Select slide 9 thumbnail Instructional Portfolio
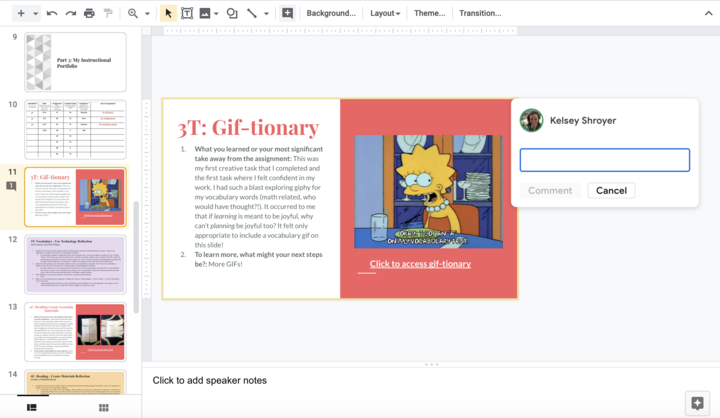Image resolution: width=720 pixels, height=418 pixels. tap(75, 62)
